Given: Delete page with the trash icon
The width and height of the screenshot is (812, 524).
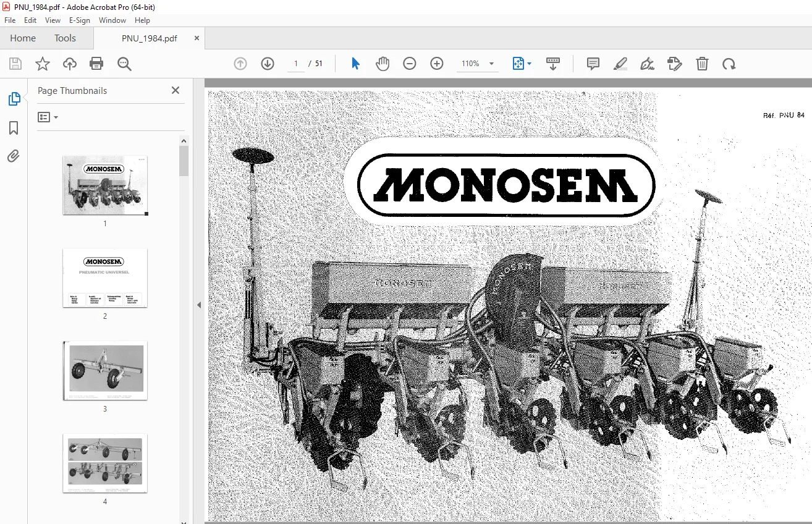Looking at the screenshot, I should [702, 64].
